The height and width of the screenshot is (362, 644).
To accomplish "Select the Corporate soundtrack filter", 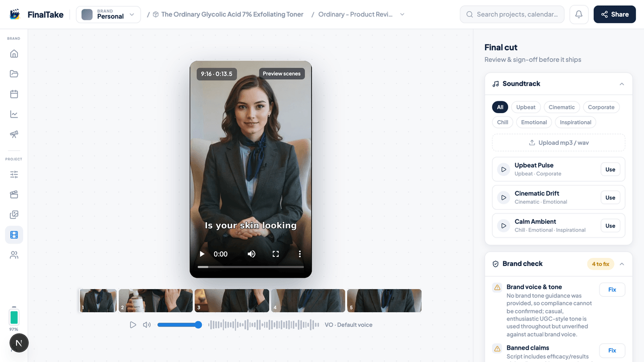I will [601, 107].
